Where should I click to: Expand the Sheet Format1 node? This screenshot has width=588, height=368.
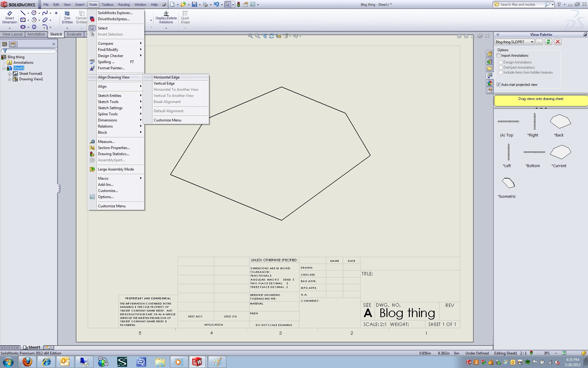pos(10,74)
